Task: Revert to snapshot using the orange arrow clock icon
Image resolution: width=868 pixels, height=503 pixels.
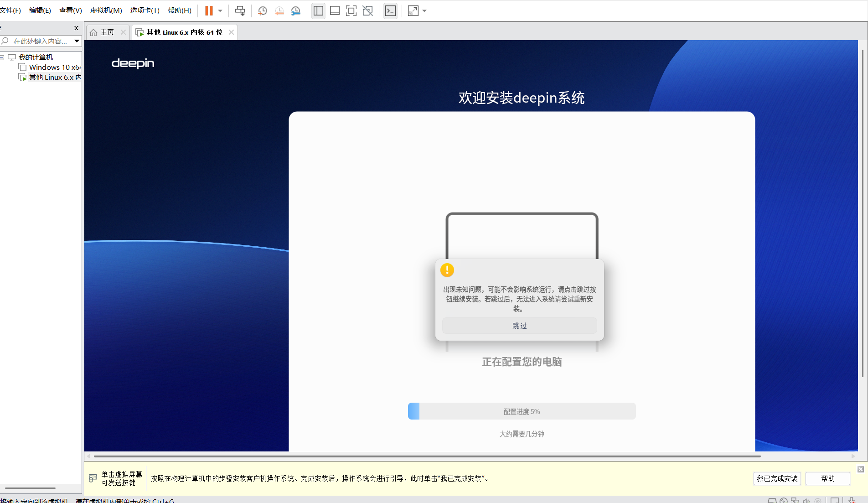Action: point(279,10)
